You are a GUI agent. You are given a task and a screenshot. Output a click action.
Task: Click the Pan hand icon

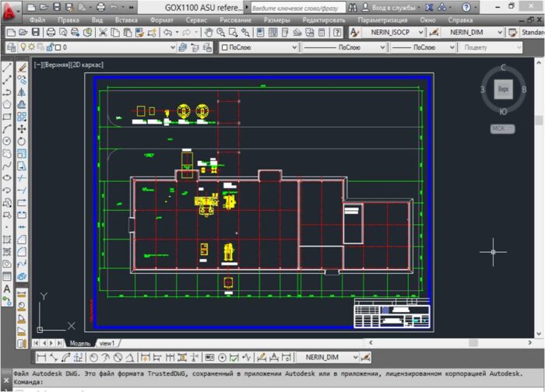pos(209,33)
